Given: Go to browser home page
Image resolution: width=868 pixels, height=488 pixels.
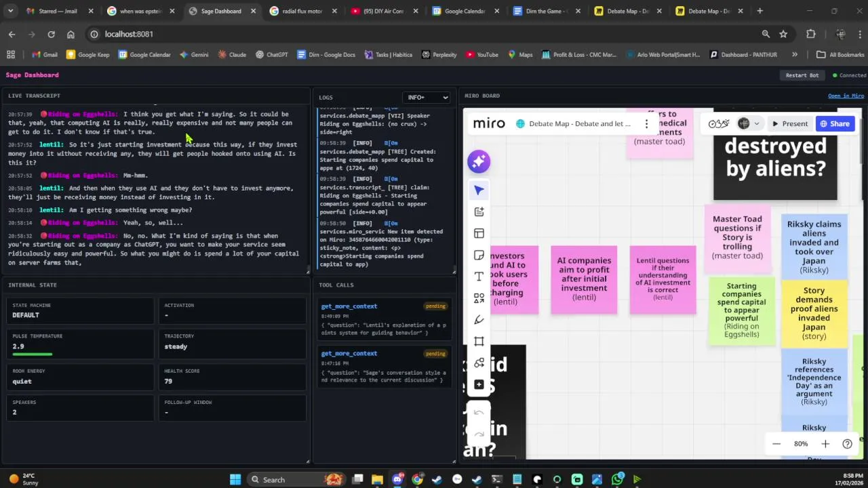Looking at the screenshot, I should 71,34.
